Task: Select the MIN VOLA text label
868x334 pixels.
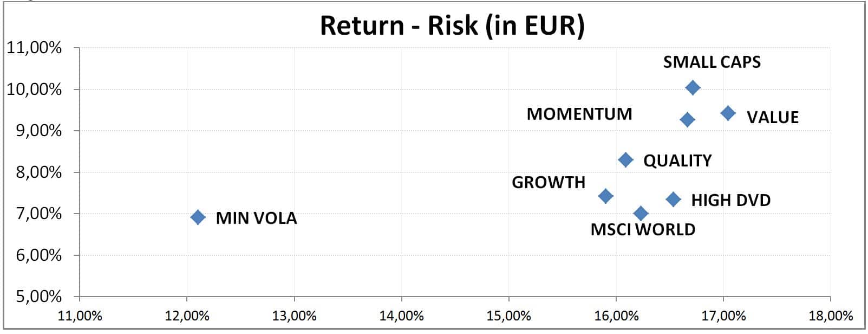Action: [256, 218]
